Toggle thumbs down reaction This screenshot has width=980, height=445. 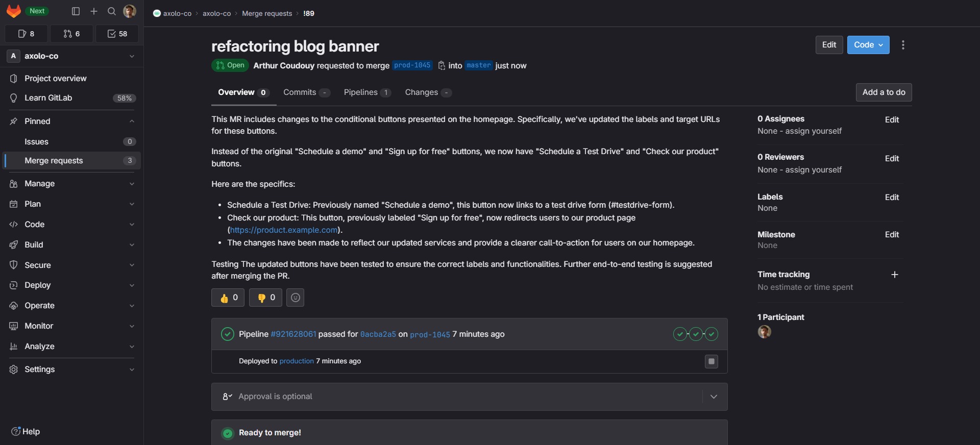pos(265,298)
